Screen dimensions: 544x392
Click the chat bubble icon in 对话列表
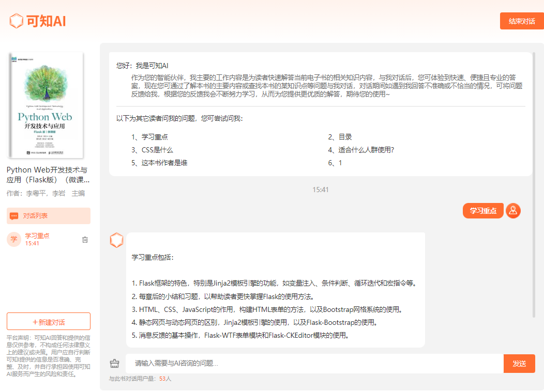(x=14, y=216)
